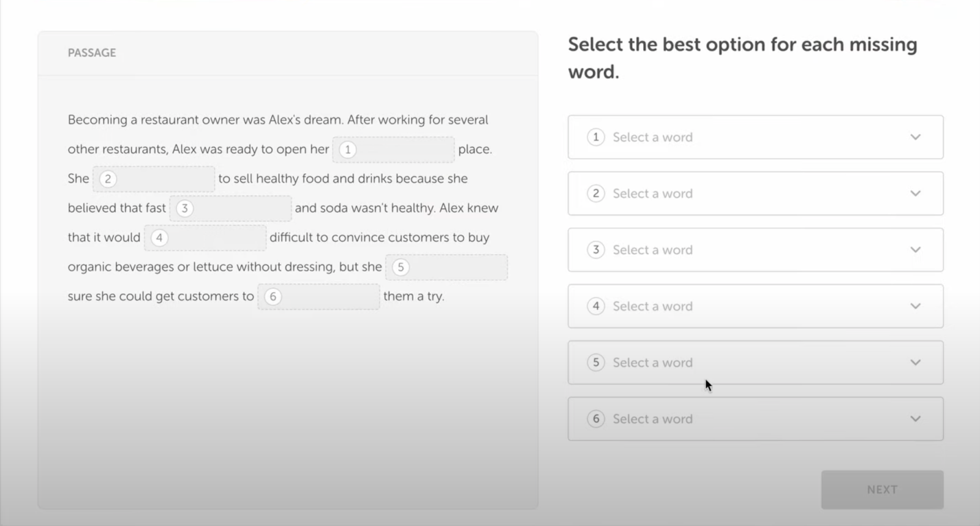Click circled number 4 on right-side word selector
This screenshot has height=526, width=980.
click(x=595, y=306)
